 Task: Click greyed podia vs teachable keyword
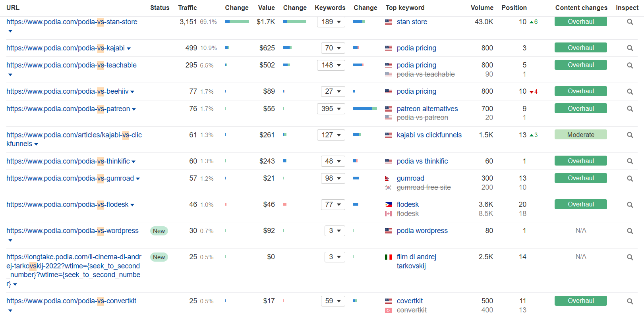[425, 74]
